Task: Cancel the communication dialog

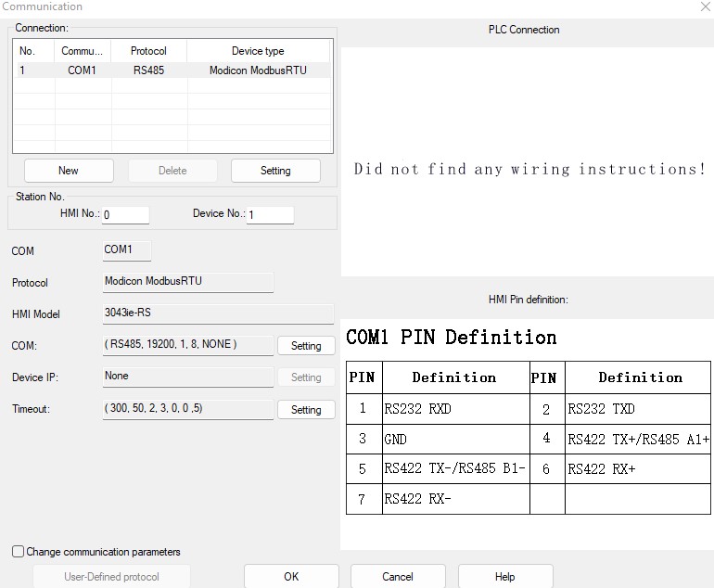Action: [398, 577]
